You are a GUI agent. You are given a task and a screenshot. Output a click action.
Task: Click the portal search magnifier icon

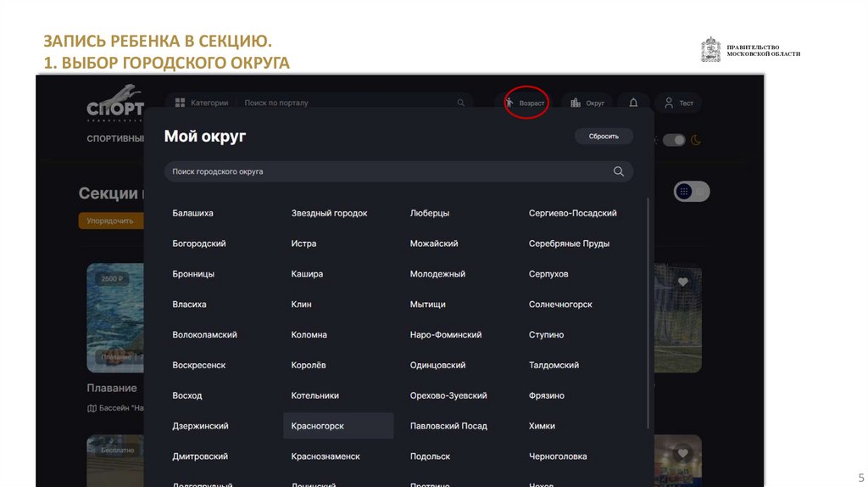pos(461,103)
